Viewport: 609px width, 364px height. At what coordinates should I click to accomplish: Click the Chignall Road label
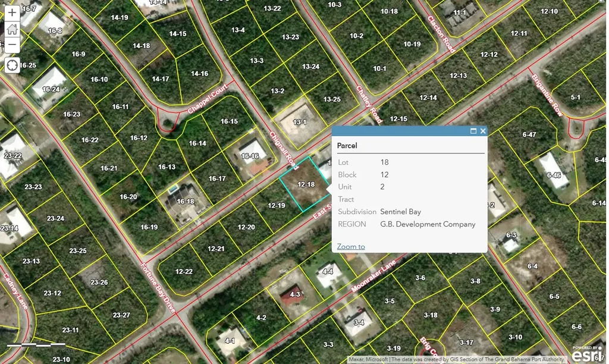point(284,150)
